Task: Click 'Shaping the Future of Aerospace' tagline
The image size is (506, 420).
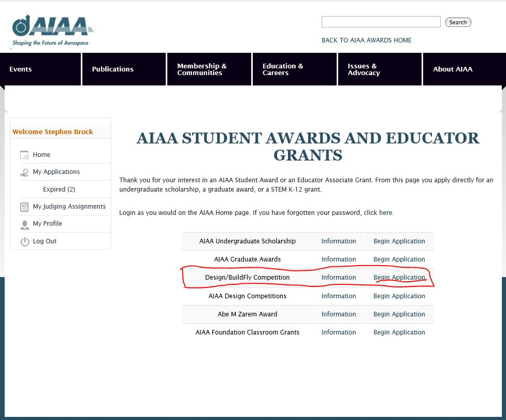Action: point(50,42)
